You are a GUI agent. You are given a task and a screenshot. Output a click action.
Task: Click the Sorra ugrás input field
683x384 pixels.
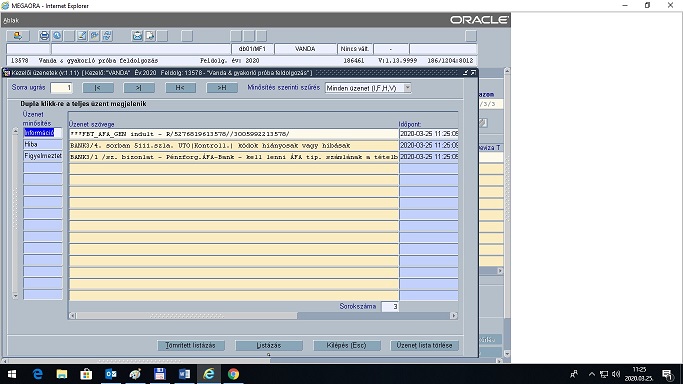(61, 88)
